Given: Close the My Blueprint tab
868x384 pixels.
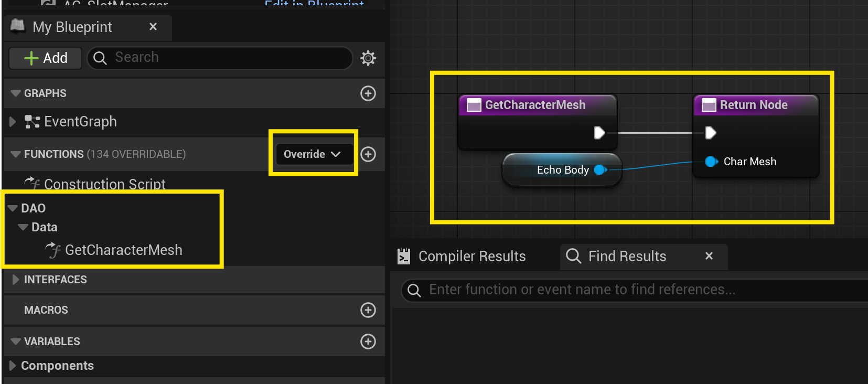Looking at the screenshot, I should [x=153, y=27].
